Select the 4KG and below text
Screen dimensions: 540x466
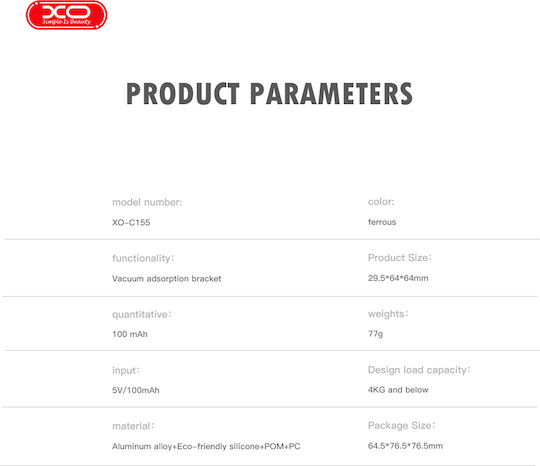tap(398, 390)
